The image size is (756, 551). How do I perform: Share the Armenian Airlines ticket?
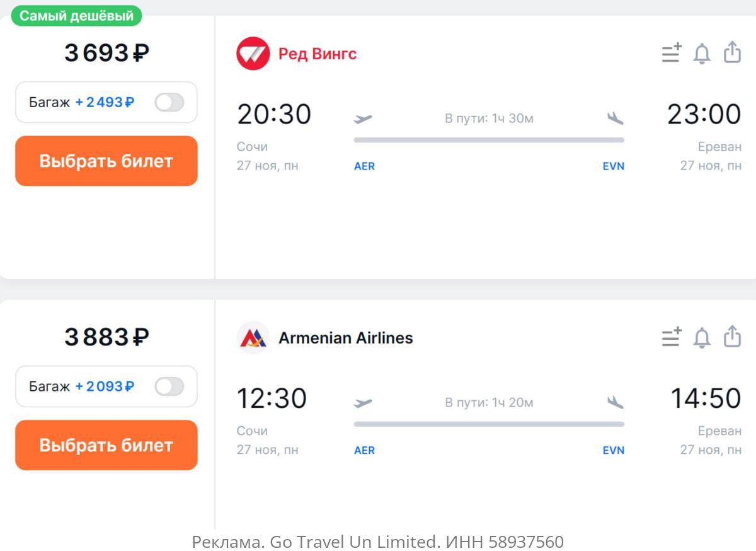coord(732,337)
